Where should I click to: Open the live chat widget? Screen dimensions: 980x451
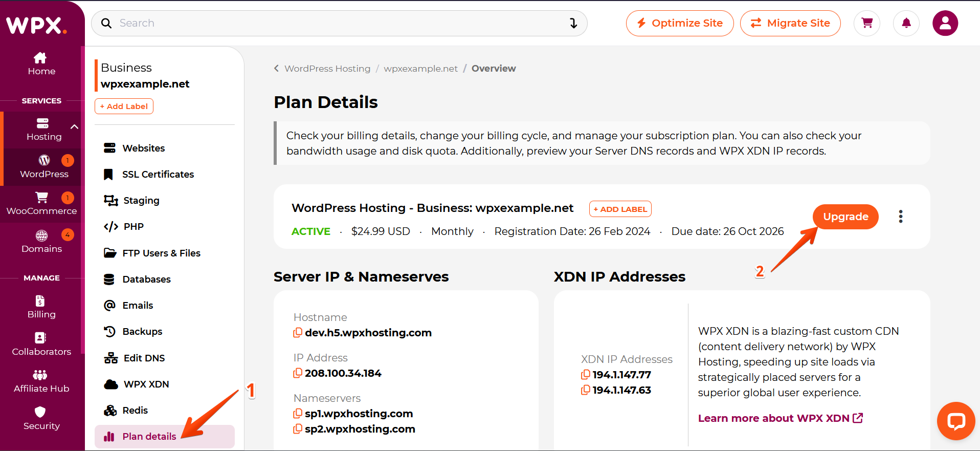[x=956, y=421]
